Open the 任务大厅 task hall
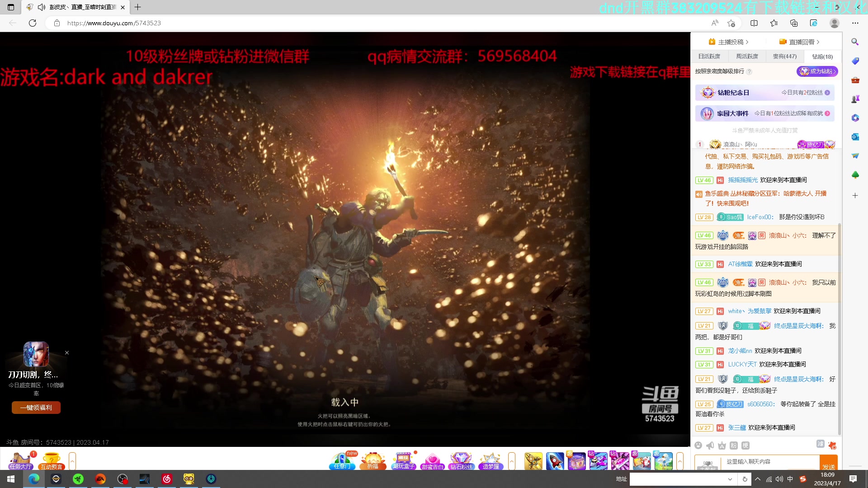This screenshot has height=488, width=868. pos(21,461)
